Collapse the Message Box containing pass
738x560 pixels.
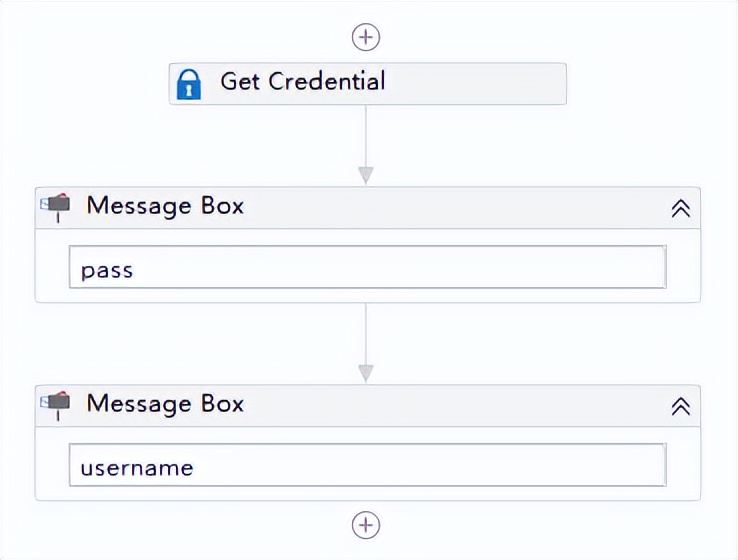point(680,208)
